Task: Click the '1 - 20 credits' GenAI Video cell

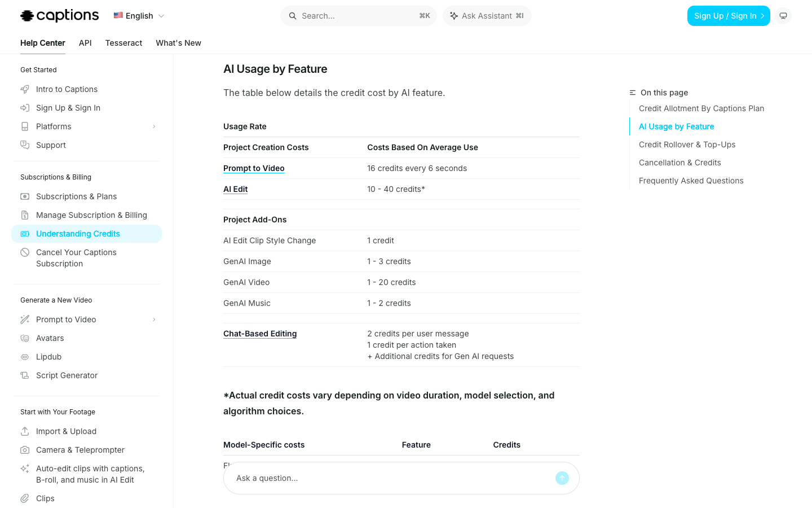Action: [x=391, y=282]
